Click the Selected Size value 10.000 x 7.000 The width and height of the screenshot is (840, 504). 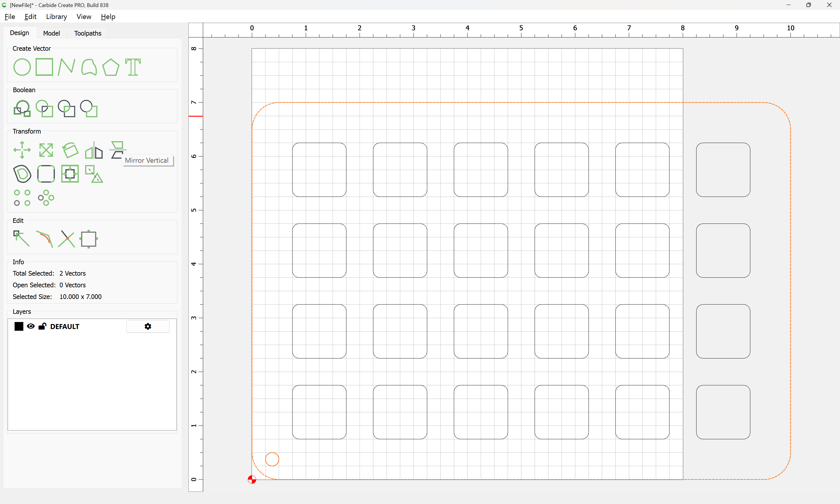(x=80, y=297)
